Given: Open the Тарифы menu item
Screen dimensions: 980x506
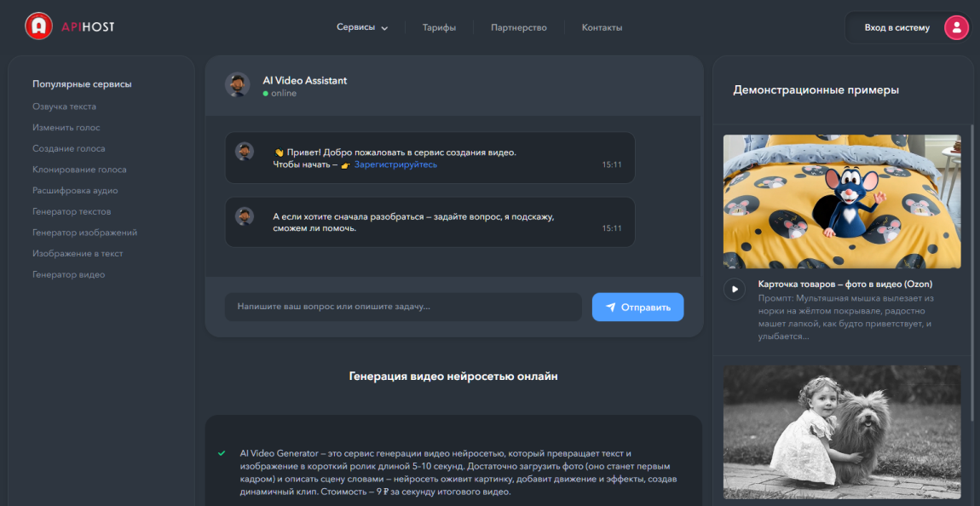Looking at the screenshot, I should (439, 27).
